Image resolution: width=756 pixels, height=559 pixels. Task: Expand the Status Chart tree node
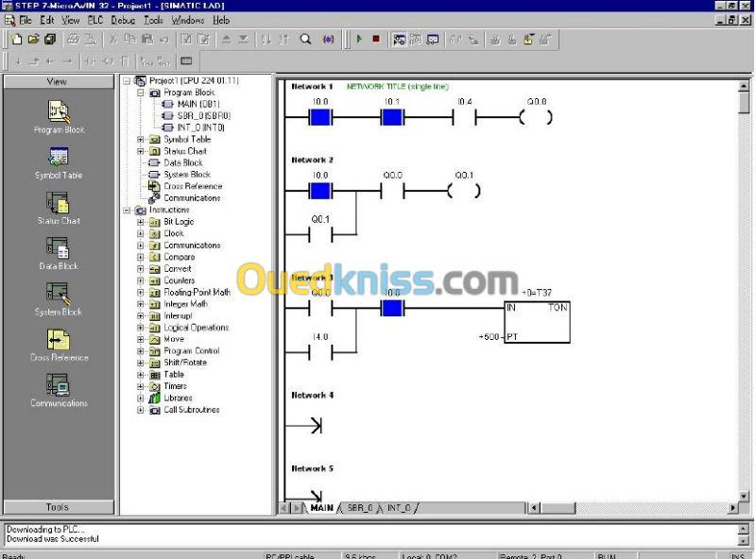[x=140, y=151]
